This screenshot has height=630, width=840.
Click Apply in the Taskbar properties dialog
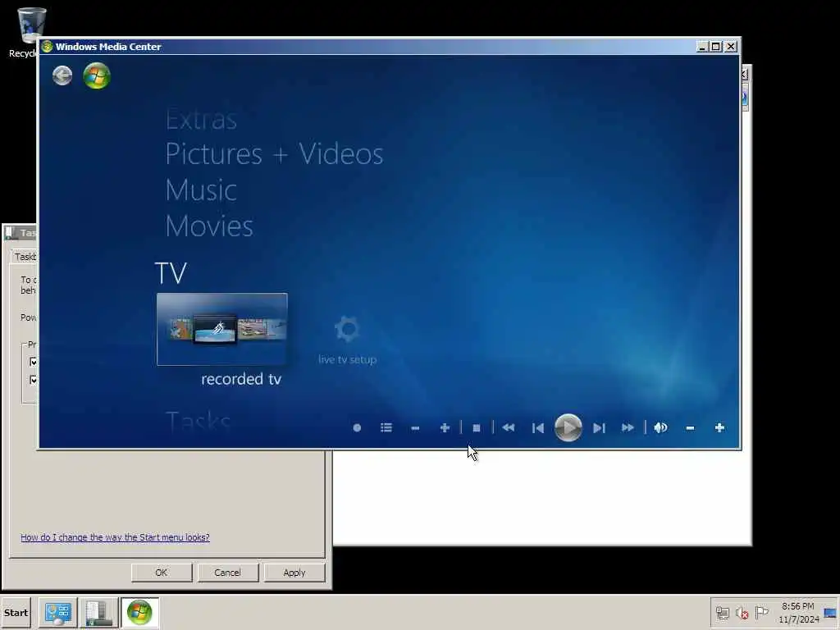[294, 572]
